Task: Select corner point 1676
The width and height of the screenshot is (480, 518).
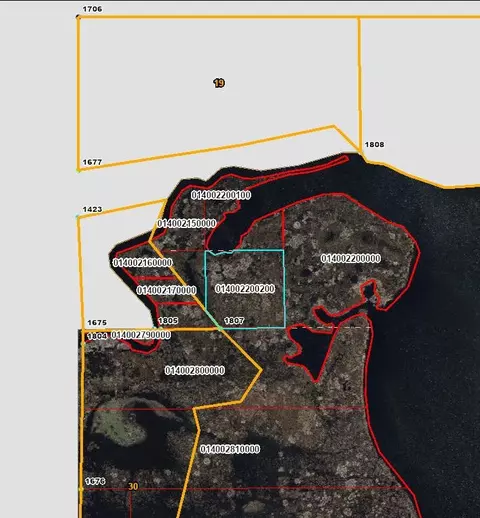Action: click(95, 481)
